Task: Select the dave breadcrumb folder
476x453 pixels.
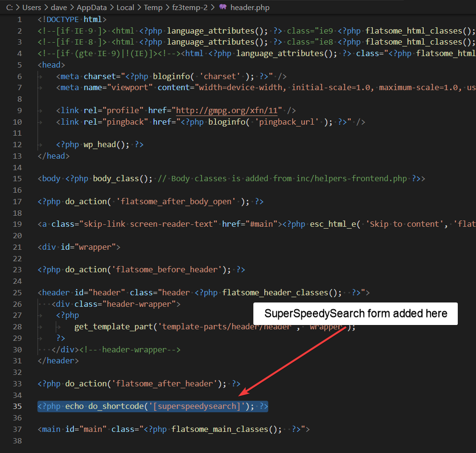Action: point(59,8)
